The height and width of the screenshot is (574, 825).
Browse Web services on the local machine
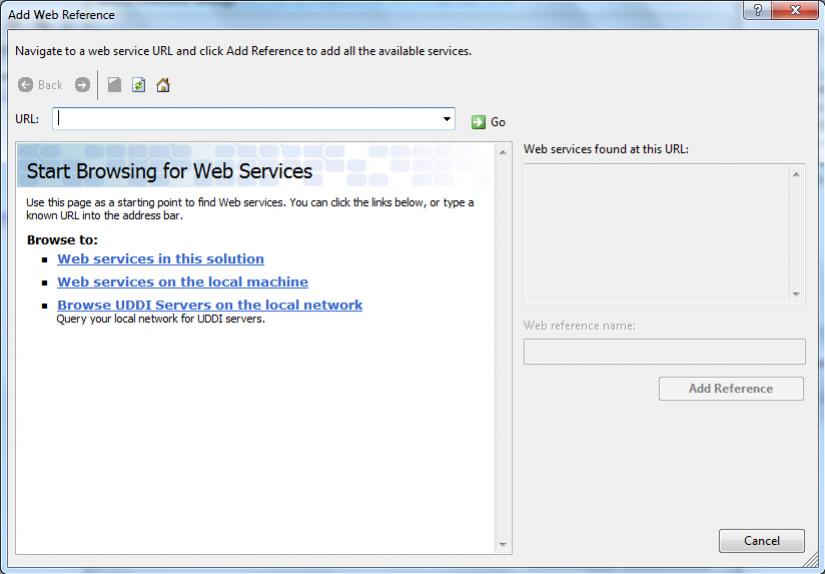pyautogui.click(x=182, y=281)
